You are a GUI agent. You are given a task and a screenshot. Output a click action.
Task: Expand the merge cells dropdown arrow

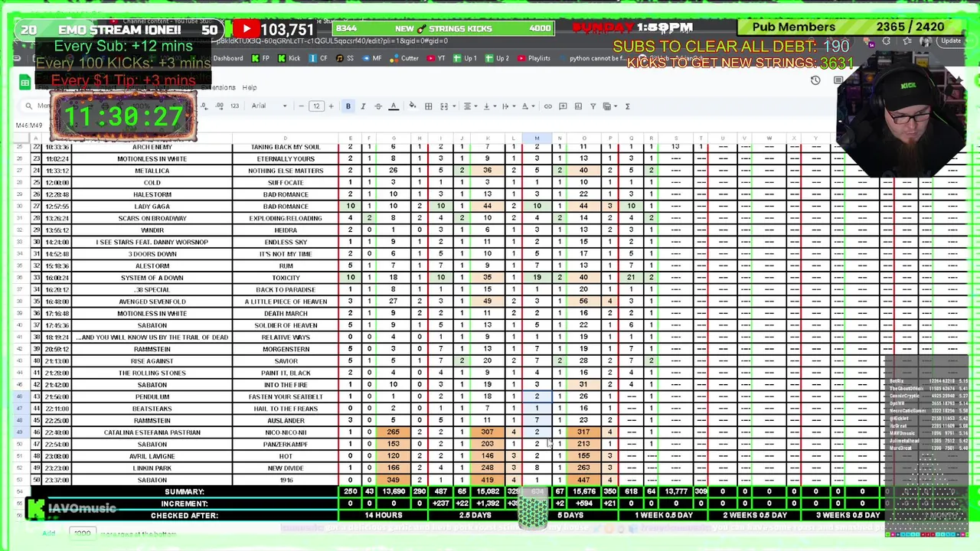(452, 106)
